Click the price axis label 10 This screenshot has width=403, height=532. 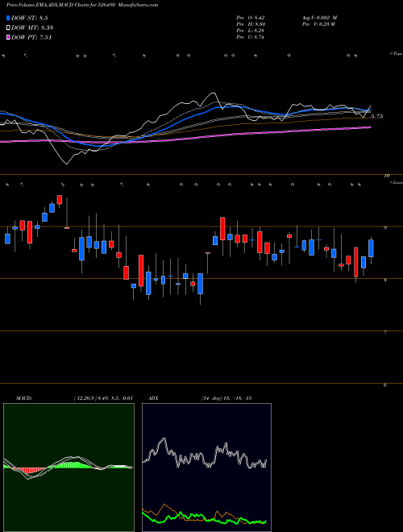[387, 176]
